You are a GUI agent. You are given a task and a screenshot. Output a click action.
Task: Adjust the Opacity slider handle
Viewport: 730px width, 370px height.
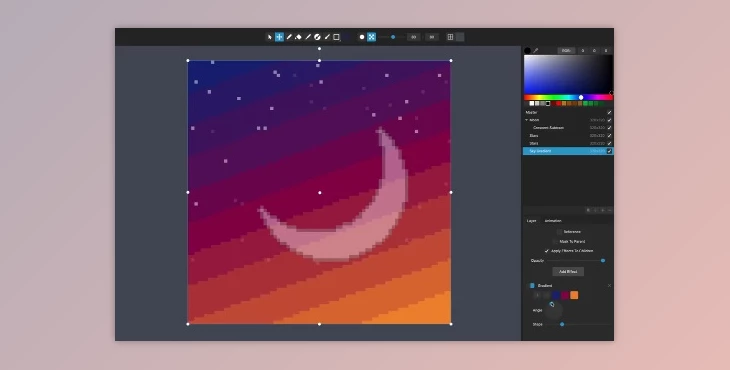coord(603,261)
